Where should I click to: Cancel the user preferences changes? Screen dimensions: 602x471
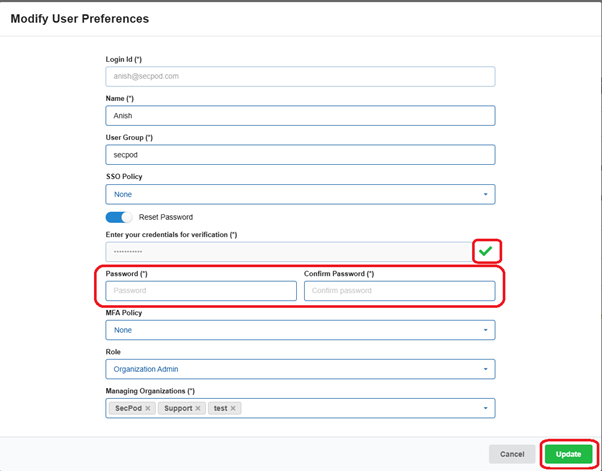[512, 454]
